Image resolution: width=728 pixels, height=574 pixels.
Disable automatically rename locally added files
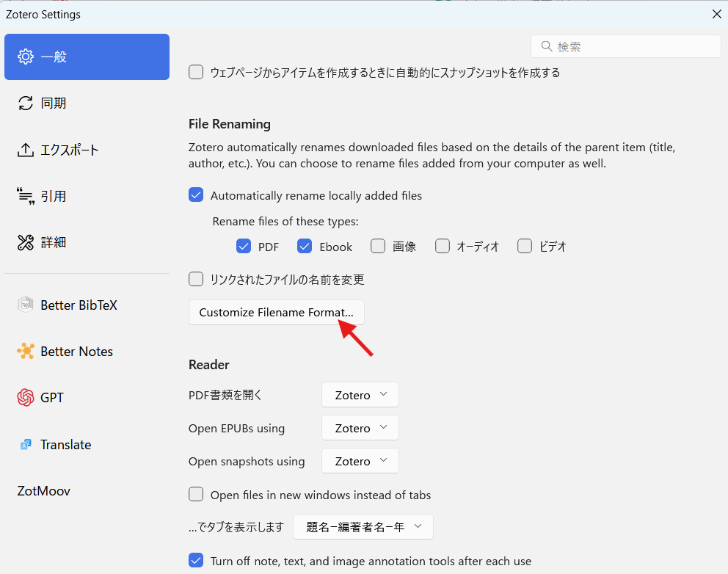(x=196, y=195)
